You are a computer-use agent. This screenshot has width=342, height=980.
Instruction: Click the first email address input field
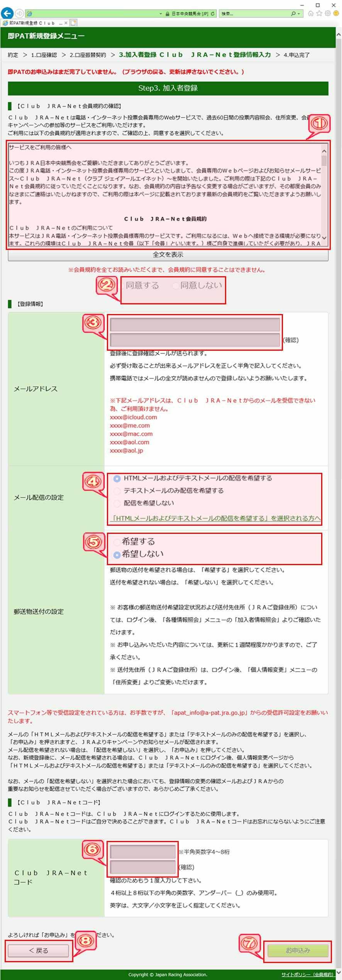[x=195, y=324]
